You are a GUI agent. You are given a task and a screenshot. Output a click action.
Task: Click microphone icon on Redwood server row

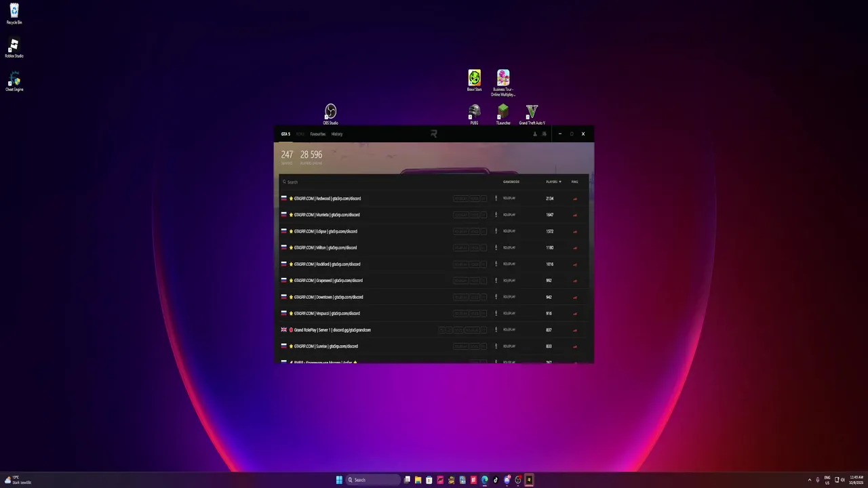496,199
